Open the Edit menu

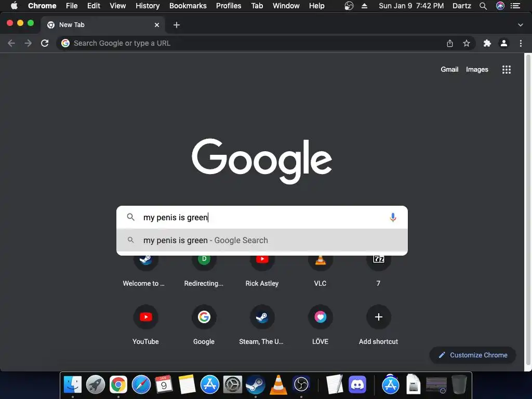click(94, 6)
